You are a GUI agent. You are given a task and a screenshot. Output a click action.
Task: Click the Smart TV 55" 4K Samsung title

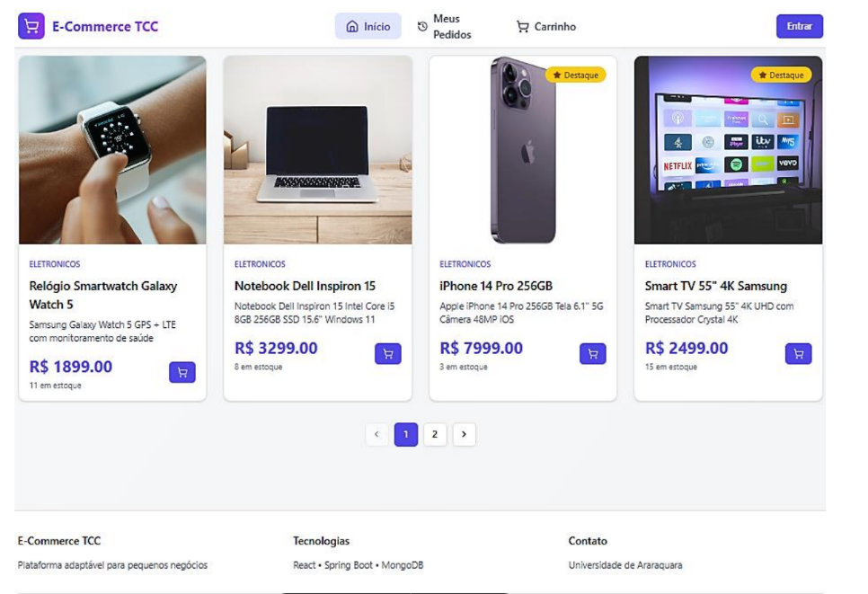[715, 287]
